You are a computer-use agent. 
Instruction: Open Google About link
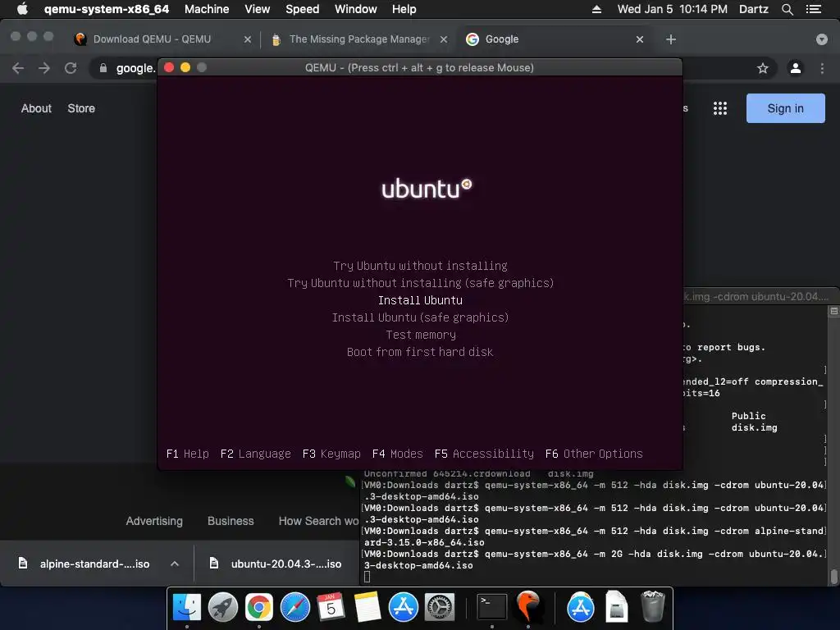(x=36, y=108)
